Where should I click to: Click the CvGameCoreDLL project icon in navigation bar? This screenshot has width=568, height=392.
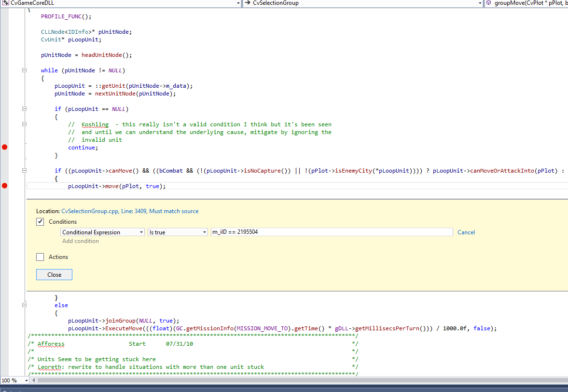pyautogui.click(x=5, y=3)
